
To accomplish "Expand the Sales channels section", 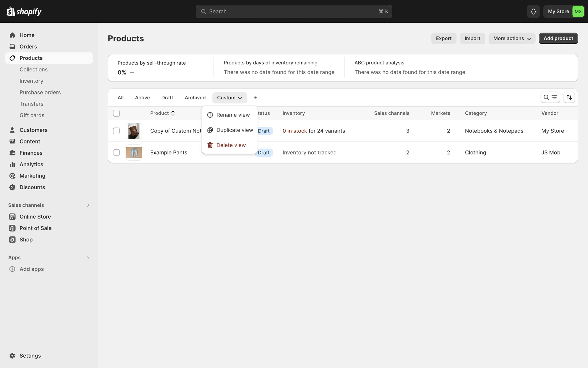I will tap(88, 205).
